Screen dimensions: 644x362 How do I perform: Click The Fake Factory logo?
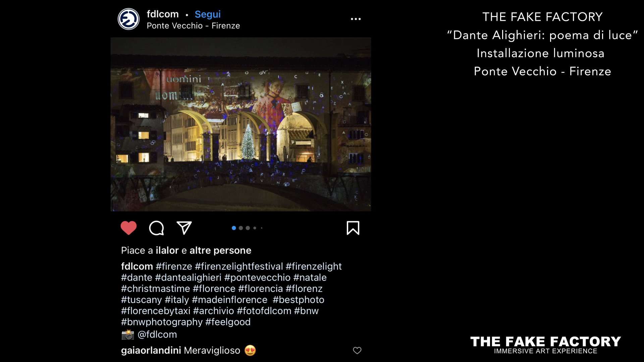tap(546, 345)
